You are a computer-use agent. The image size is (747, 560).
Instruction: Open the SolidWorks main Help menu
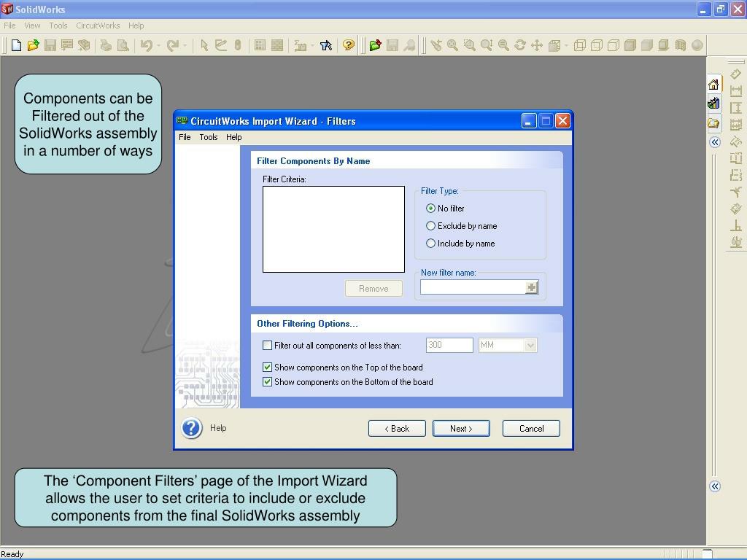point(136,26)
